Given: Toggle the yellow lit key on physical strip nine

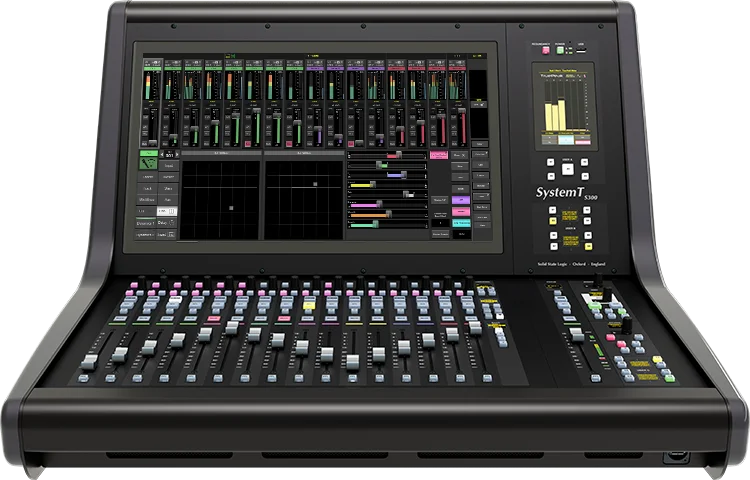Looking at the screenshot, I should pyautogui.click(x=309, y=305).
